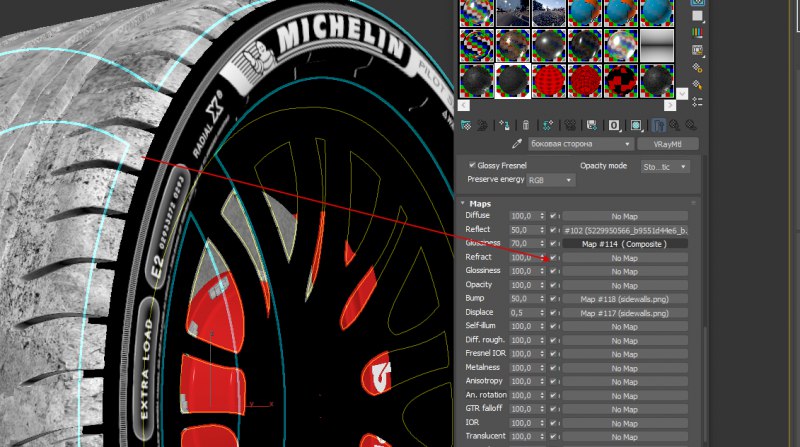Screen dimensions: 800x447
Task: Open the material name dropdown
Action: [581, 144]
